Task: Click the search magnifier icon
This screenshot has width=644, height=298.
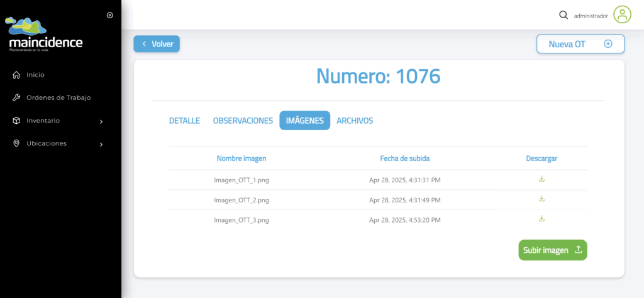Action: click(x=563, y=15)
